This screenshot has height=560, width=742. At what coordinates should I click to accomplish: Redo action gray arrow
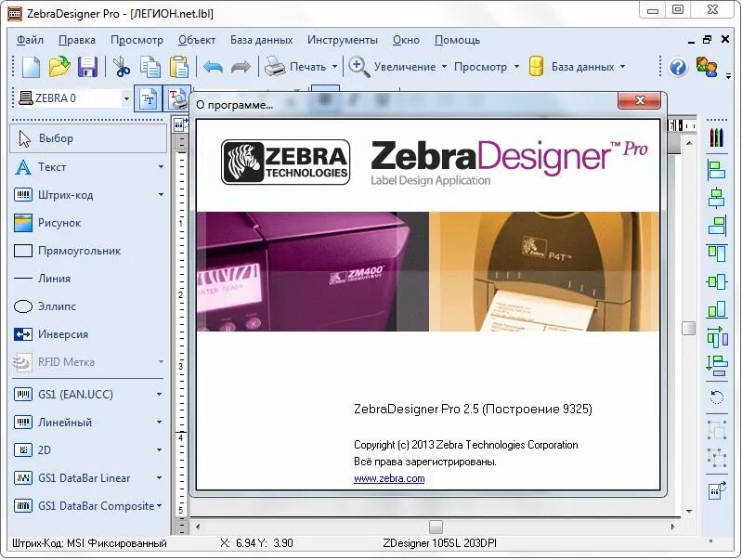pos(241,67)
